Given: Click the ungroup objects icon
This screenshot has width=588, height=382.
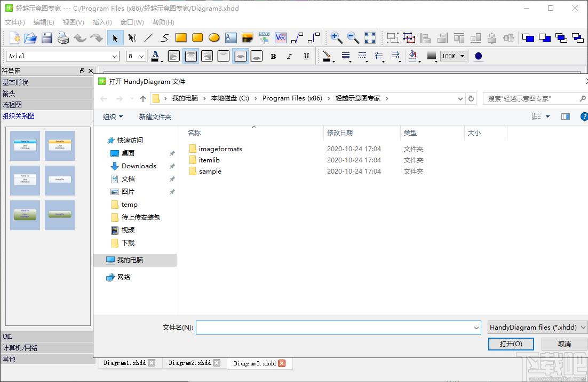Looking at the screenshot, I should coord(409,38).
